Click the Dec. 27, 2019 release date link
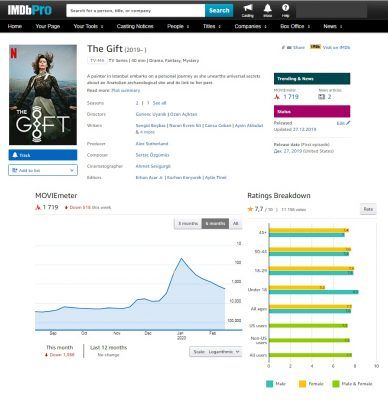This screenshot has height=400, width=388. click(x=303, y=151)
